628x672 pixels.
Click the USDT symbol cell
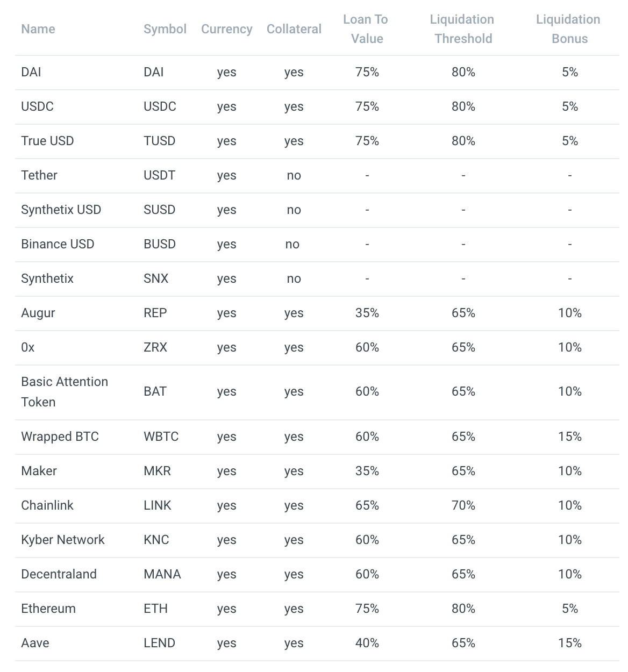tap(160, 175)
